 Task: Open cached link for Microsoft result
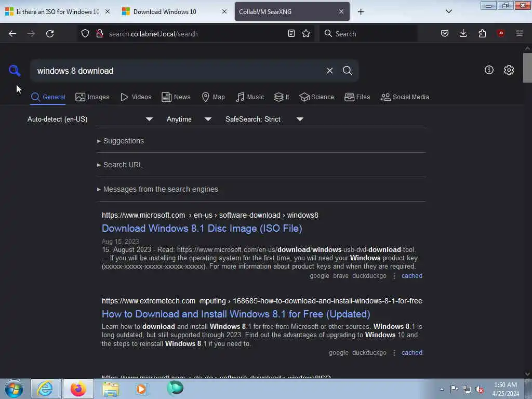412,276
